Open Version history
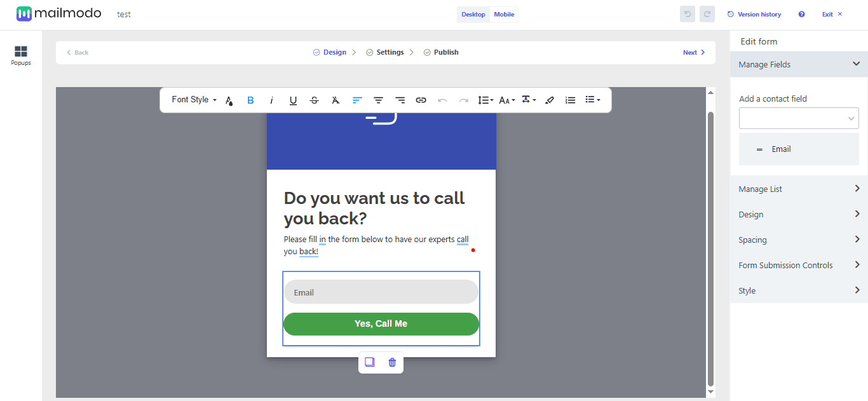The image size is (868, 401). (754, 14)
